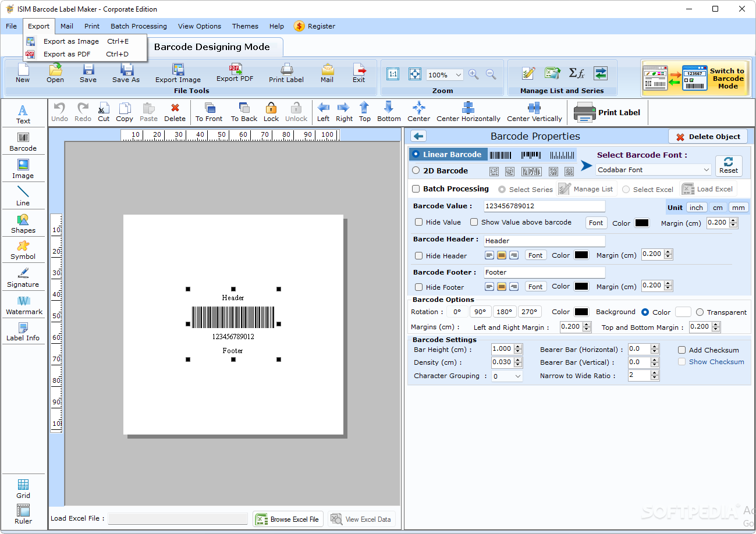Viewport: 756px width, 534px height.
Task: Click the Excel list icon in Manage List
Action: tap(552, 73)
